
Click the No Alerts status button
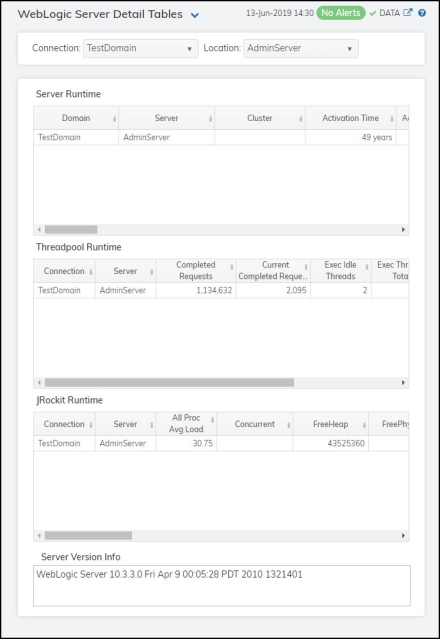341,13
